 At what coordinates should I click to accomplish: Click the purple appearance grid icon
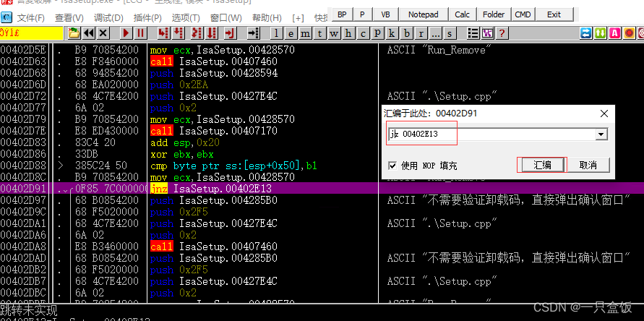pos(488,33)
